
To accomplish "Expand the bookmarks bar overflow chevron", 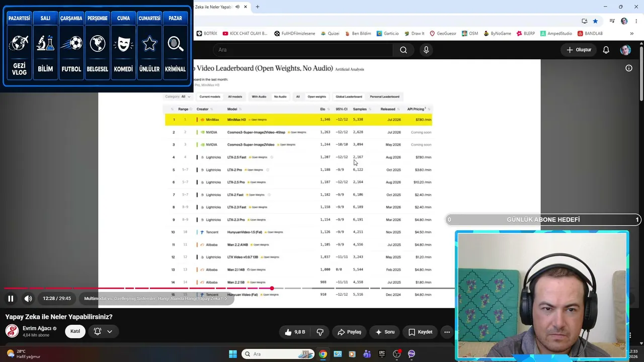I will 632,34.
